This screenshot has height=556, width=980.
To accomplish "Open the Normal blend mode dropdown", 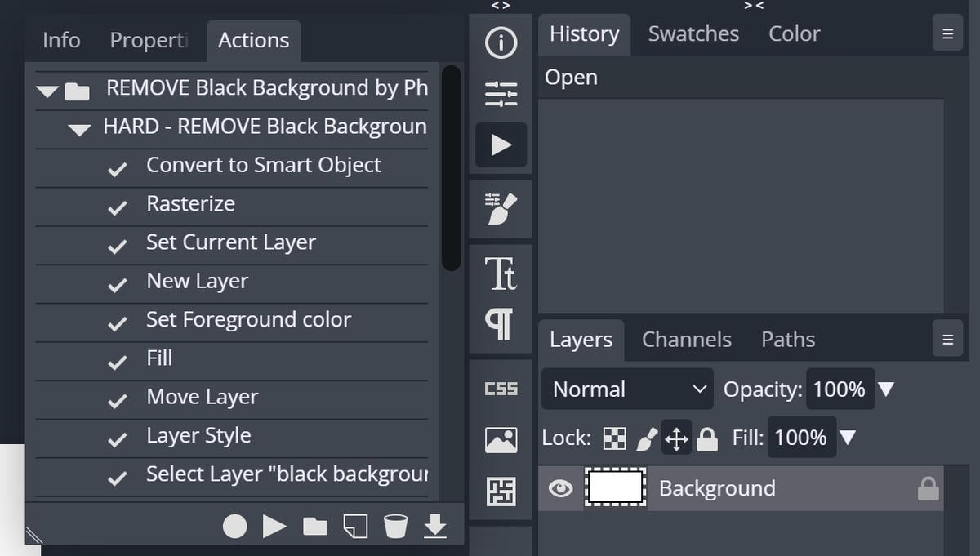I will click(x=627, y=389).
